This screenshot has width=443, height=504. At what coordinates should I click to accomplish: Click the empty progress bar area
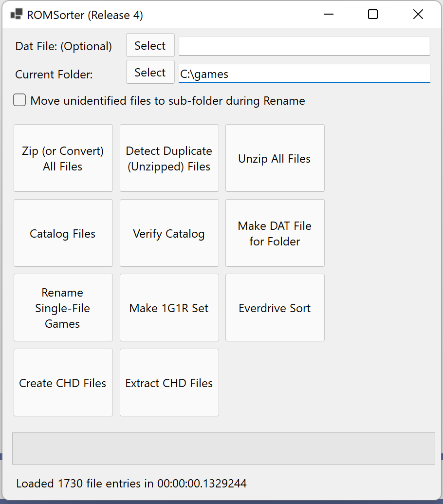[223, 448]
